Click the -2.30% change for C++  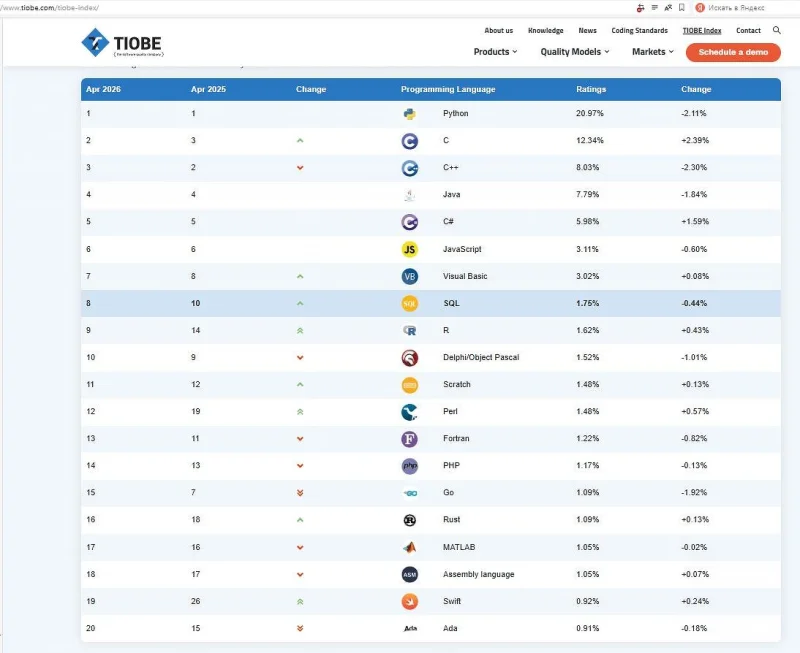pos(694,167)
